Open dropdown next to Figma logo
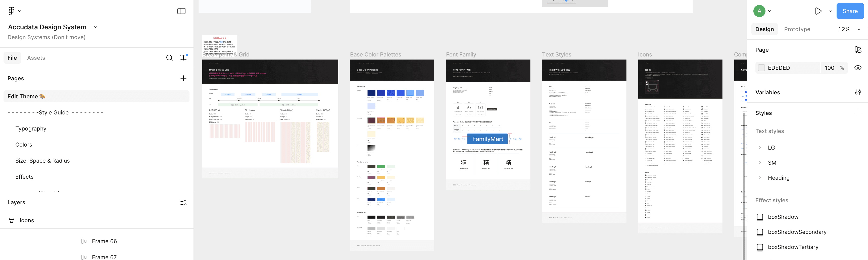 click(20, 11)
